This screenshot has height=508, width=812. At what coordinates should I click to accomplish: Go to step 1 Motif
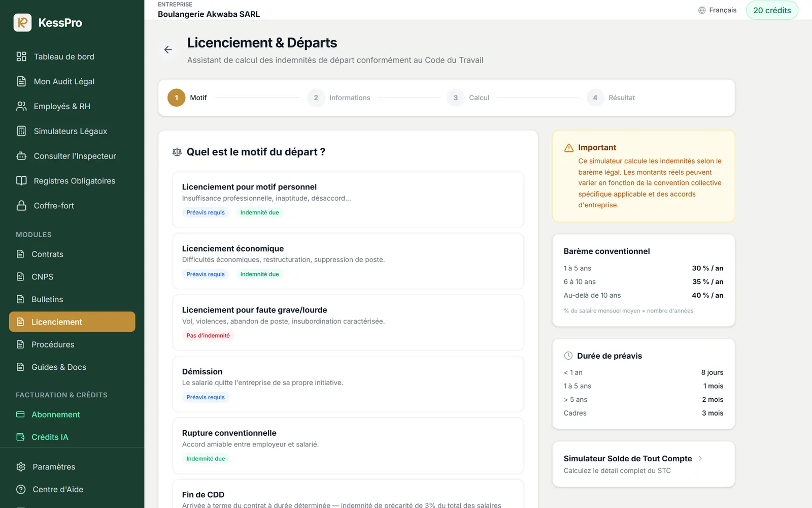click(187, 98)
